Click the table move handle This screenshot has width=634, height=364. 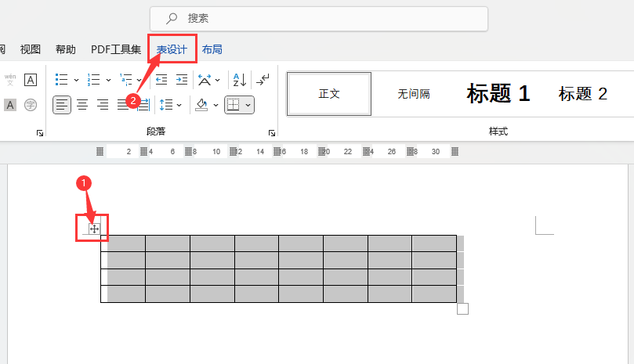click(x=94, y=229)
